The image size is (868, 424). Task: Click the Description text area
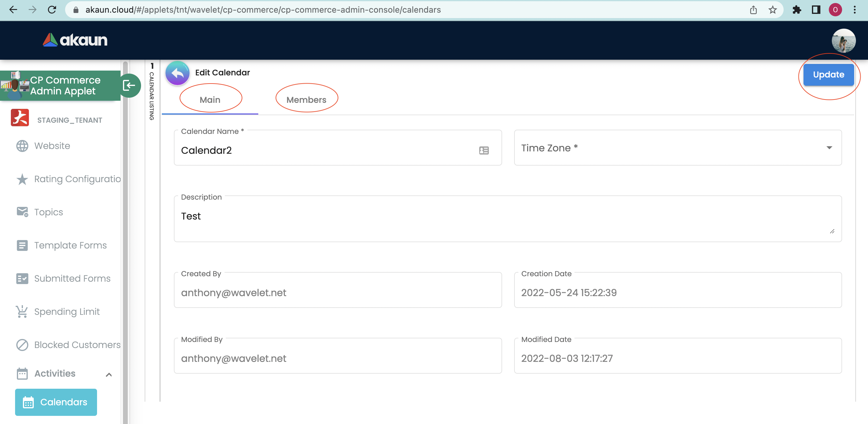click(x=507, y=218)
